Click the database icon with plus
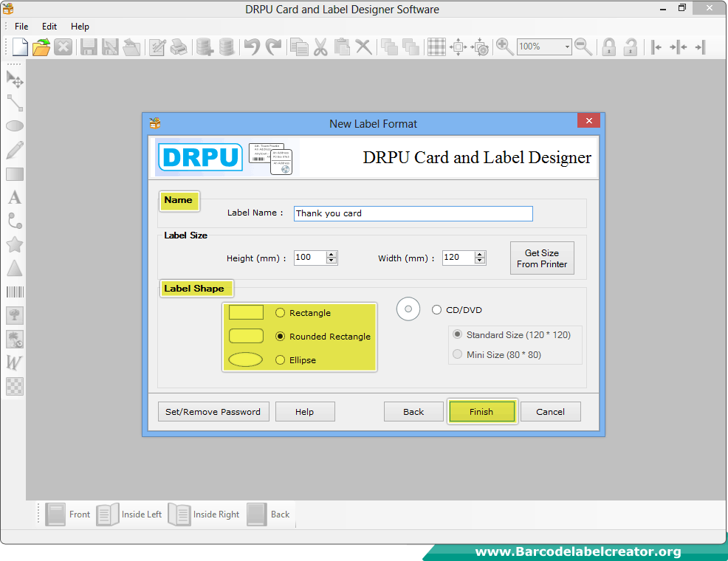The image size is (728, 561). coord(205,47)
